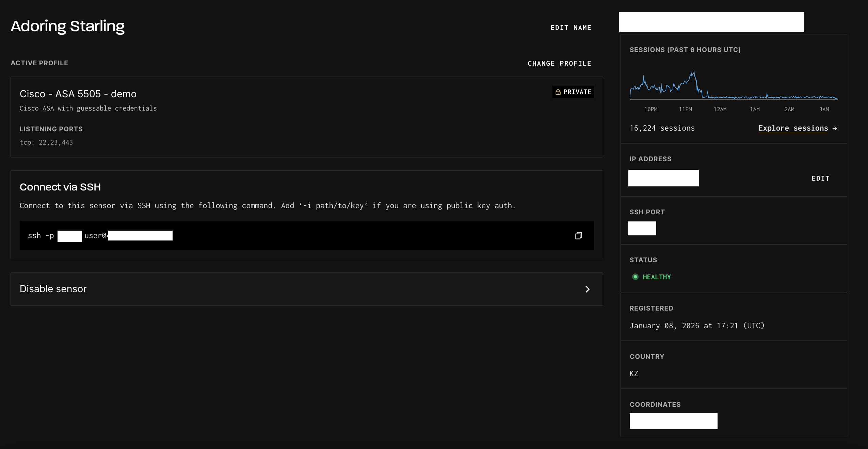Image resolution: width=868 pixels, height=449 pixels.
Task: Click the redacted IP address field
Action: click(663, 178)
